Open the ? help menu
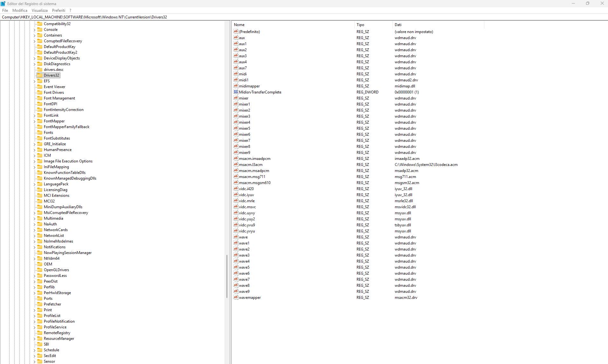 point(70,10)
